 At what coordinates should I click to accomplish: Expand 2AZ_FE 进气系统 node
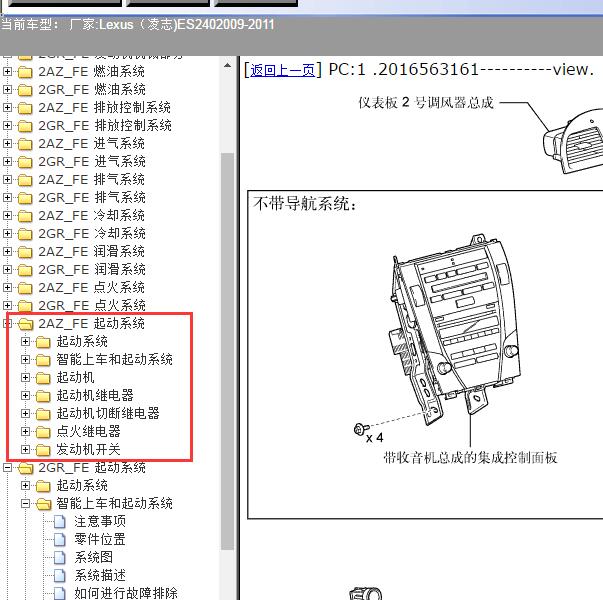[x=7, y=143]
